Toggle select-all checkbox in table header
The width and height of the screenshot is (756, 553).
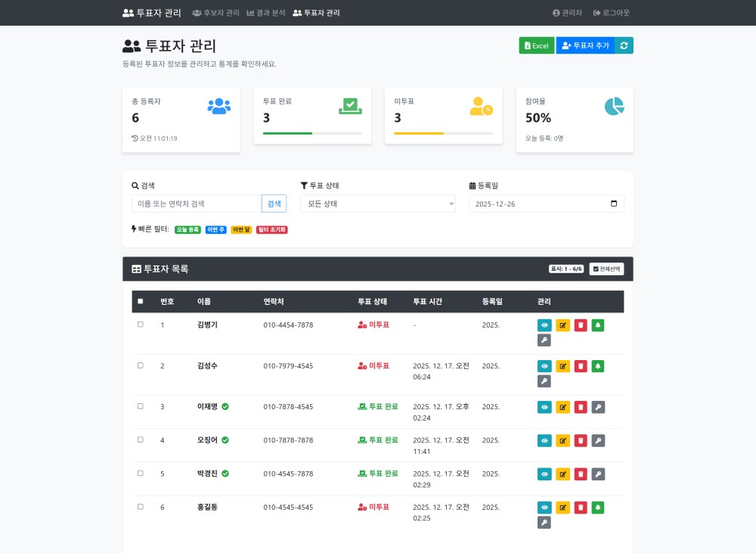click(141, 301)
